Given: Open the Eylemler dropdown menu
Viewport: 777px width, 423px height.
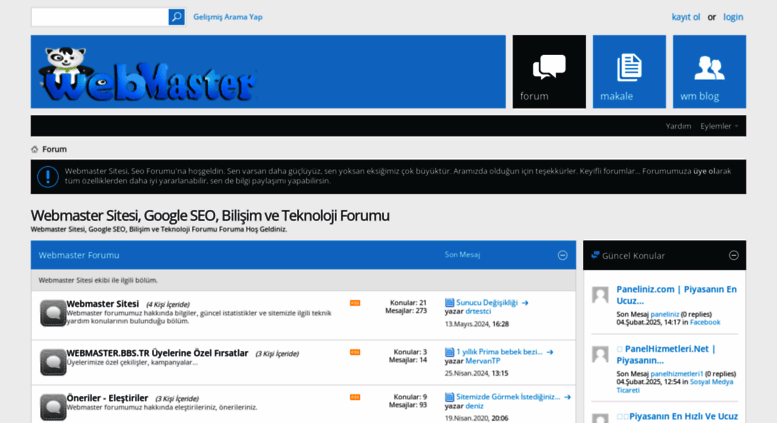Looking at the screenshot, I should pos(719,126).
